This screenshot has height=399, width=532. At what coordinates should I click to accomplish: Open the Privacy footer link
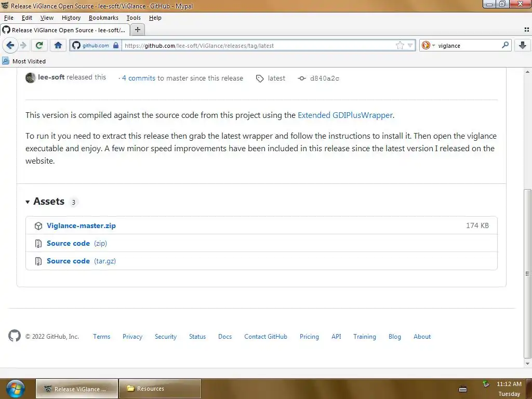[132, 337]
